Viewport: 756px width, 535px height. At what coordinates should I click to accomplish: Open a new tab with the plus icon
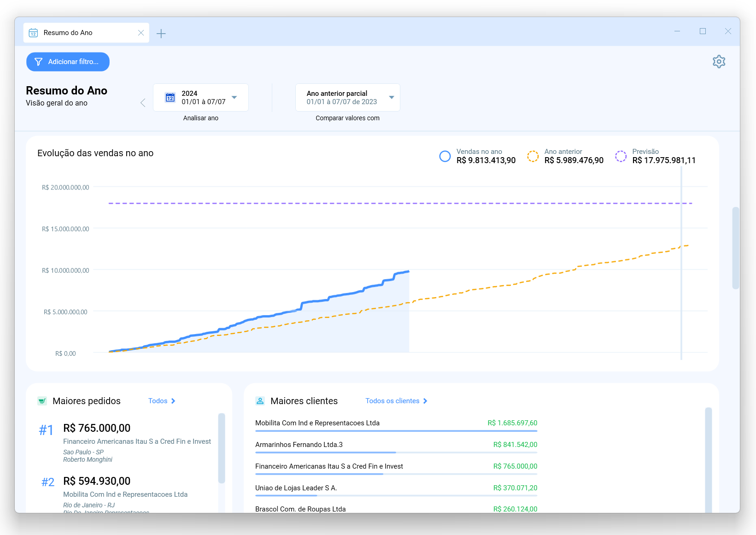coord(161,33)
